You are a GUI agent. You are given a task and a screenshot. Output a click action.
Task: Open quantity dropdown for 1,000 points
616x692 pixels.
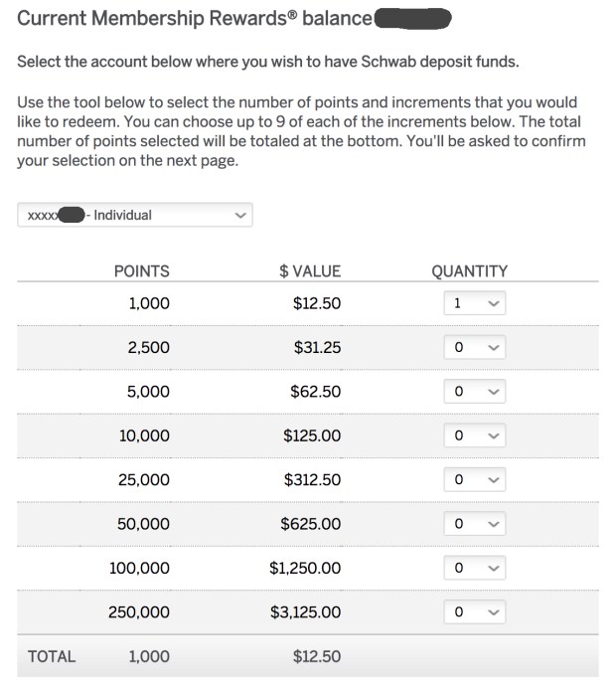pos(474,303)
